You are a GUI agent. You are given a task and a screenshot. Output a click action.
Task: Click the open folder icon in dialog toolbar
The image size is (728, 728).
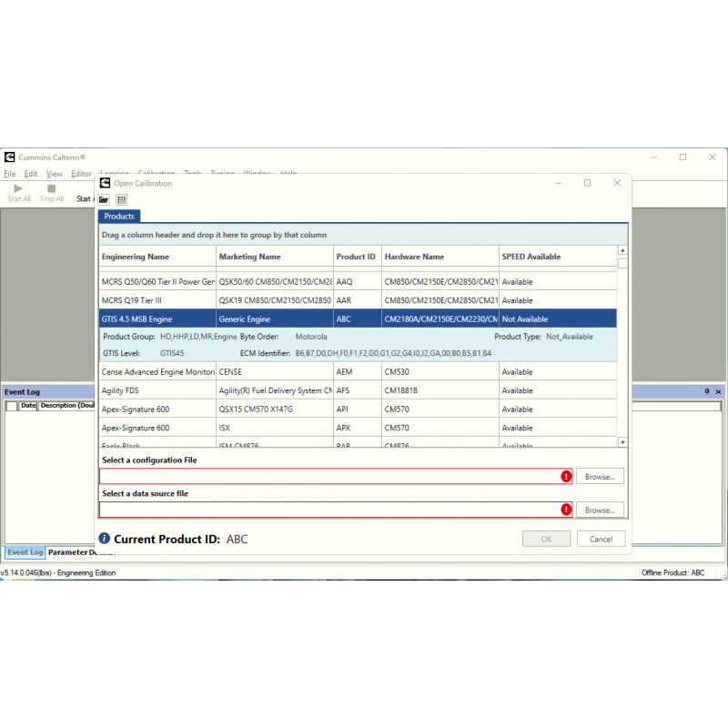[x=105, y=199]
